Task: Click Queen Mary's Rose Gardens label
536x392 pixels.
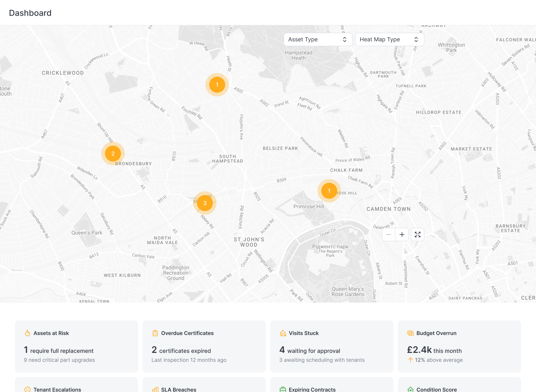Action: point(348,292)
